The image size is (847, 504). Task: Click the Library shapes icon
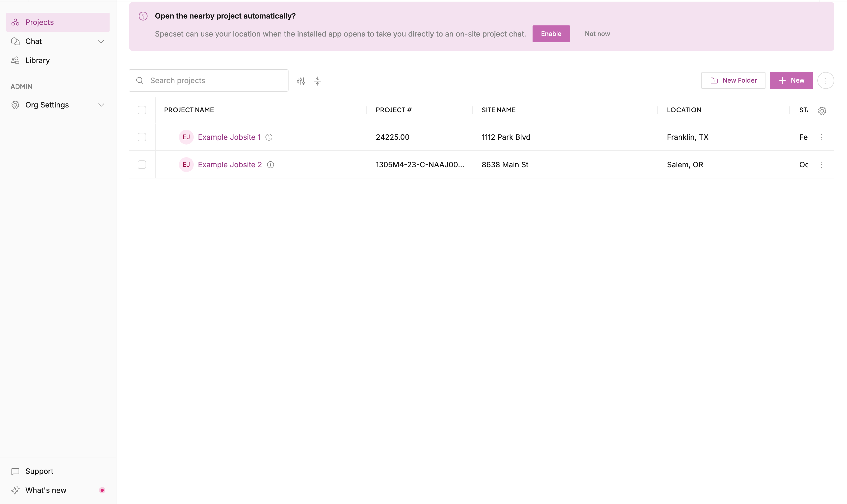[15, 60]
